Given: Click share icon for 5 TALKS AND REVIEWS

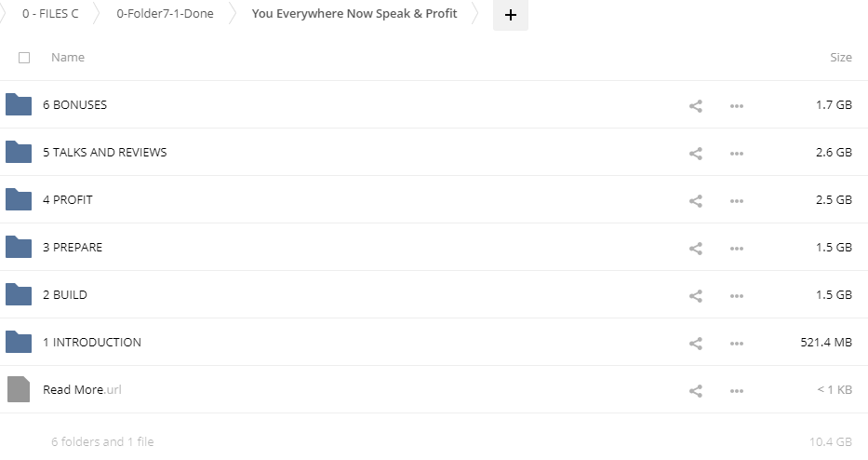Looking at the screenshot, I should click(x=695, y=153).
